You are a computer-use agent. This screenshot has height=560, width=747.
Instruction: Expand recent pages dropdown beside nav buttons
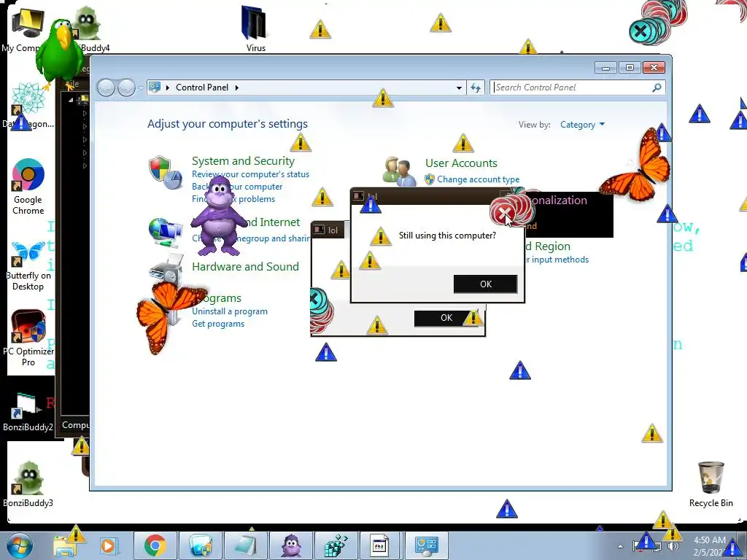click(x=141, y=87)
